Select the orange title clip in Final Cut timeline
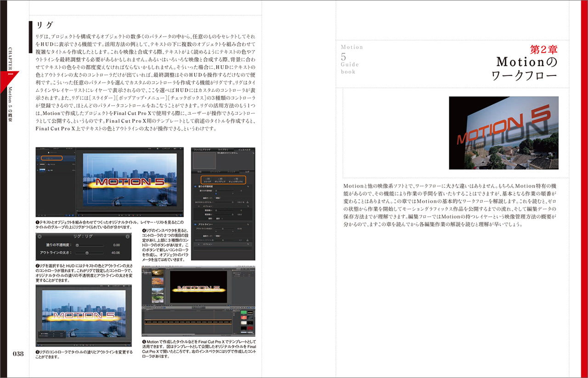 tap(188, 322)
